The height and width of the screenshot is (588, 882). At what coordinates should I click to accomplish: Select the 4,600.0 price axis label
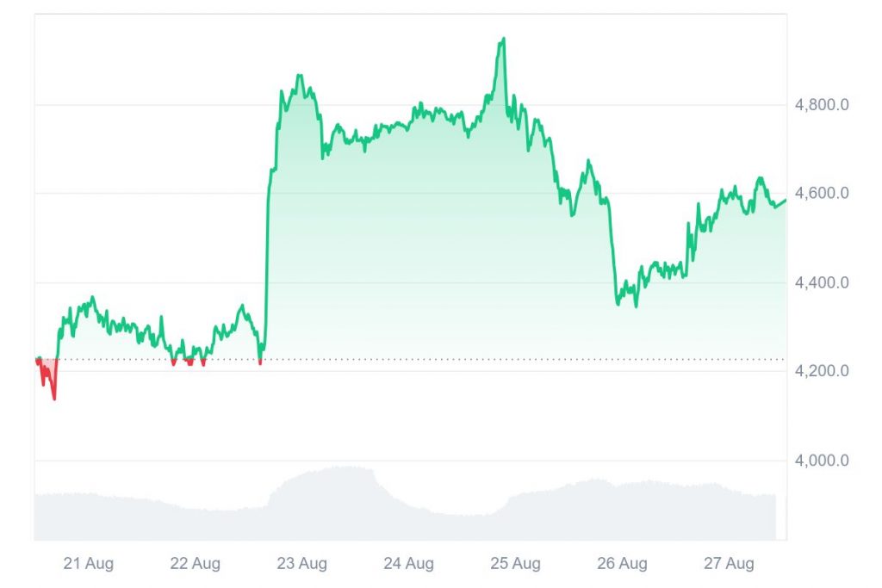coord(823,194)
